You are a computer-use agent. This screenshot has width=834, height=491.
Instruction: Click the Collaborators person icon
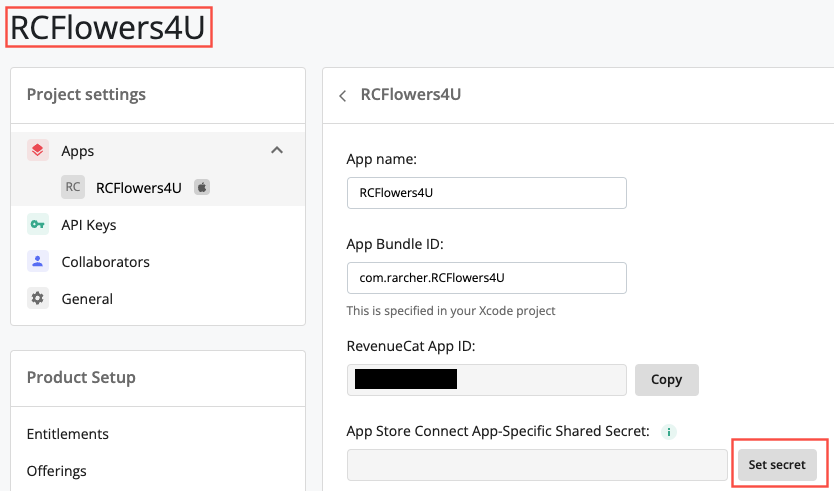38,261
